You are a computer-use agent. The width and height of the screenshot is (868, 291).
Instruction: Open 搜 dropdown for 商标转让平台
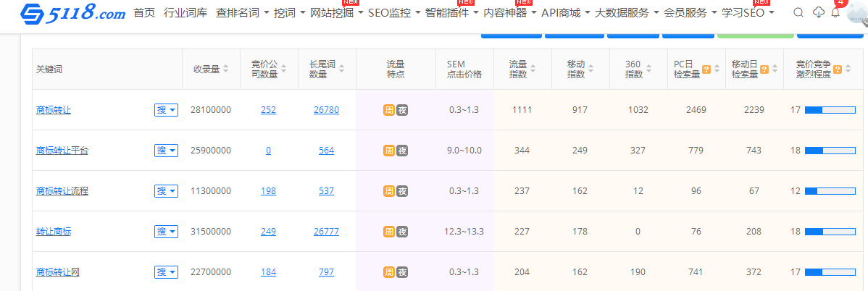166,151
